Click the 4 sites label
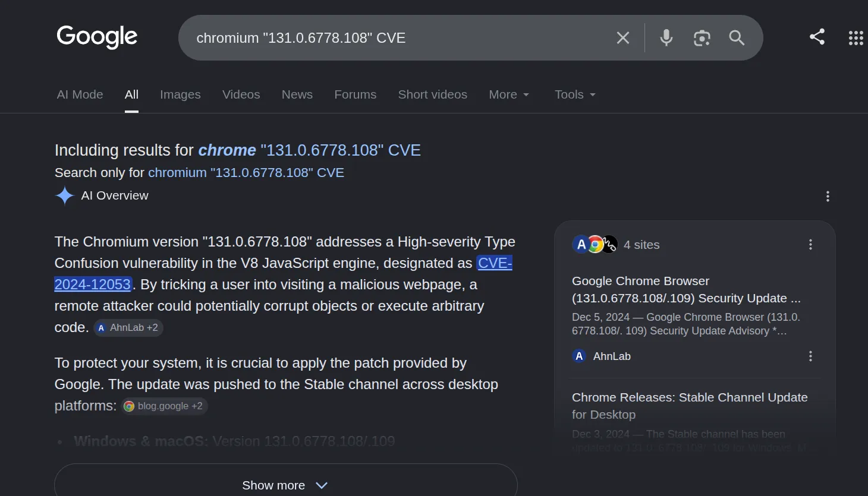 point(641,245)
